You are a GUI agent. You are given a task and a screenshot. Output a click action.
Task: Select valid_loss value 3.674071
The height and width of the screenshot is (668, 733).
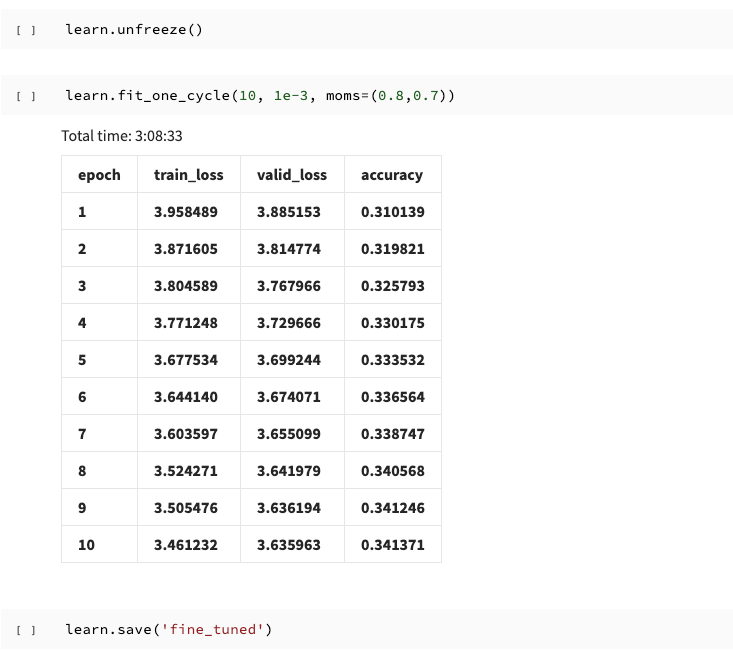point(288,396)
